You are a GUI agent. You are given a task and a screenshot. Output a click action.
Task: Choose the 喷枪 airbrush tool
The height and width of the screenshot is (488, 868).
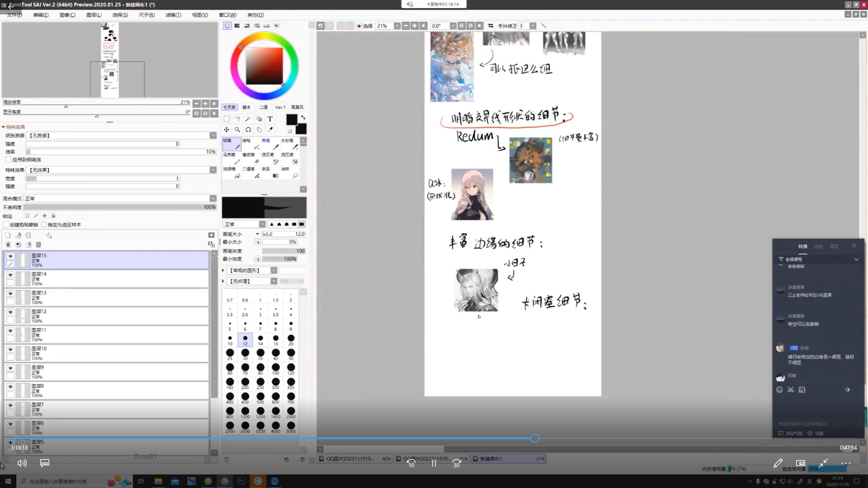pyautogui.click(x=251, y=144)
